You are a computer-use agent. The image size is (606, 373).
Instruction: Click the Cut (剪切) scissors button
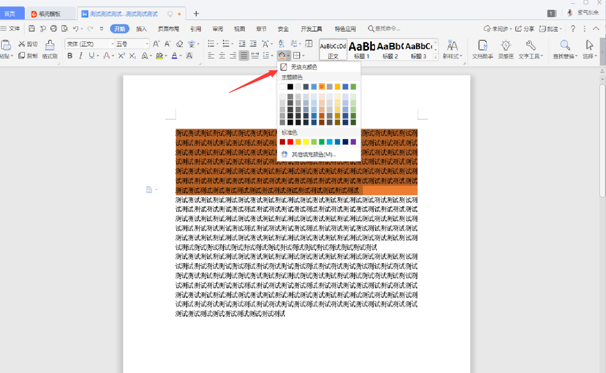coord(28,44)
